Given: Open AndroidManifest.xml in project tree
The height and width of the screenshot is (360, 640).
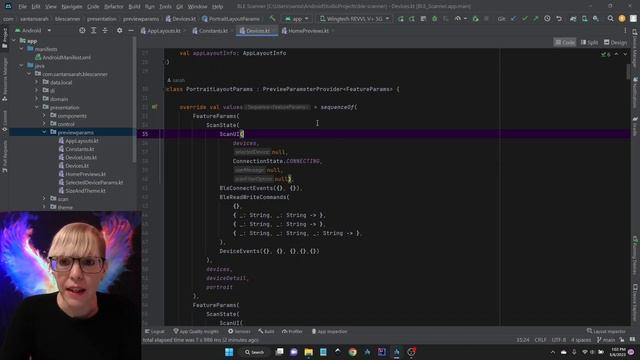Looking at the screenshot, I should click(x=67, y=58).
